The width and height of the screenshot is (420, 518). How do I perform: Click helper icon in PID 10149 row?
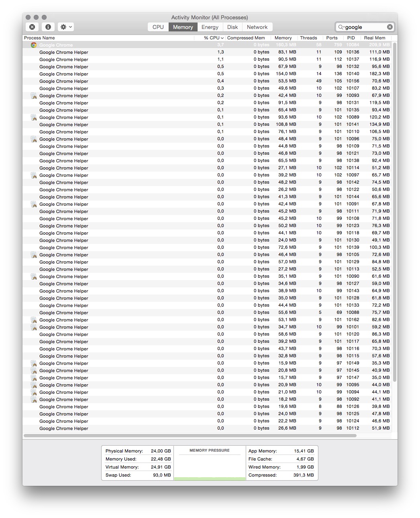click(34, 363)
